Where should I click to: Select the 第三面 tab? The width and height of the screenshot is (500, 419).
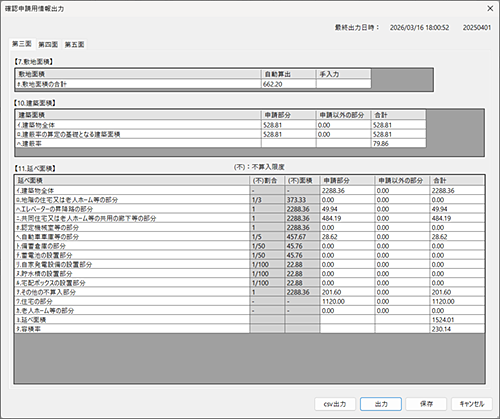22,44
